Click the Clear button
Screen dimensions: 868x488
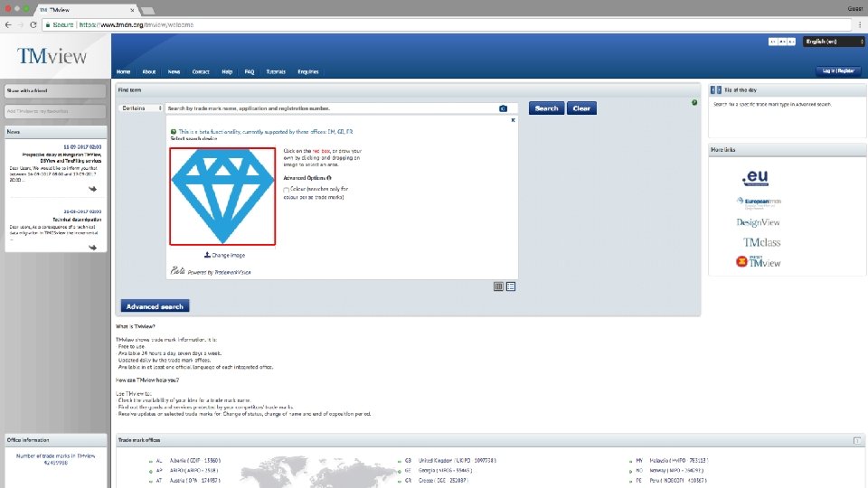coord(581,108)
